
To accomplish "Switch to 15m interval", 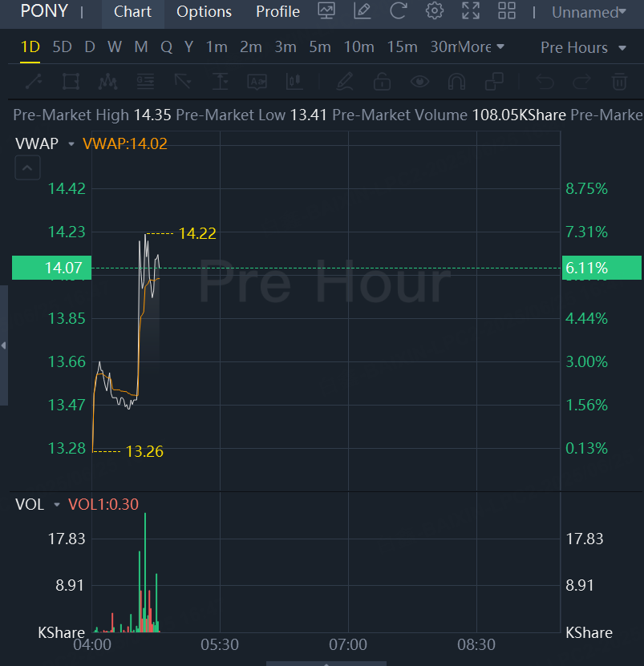I will 402,47.
